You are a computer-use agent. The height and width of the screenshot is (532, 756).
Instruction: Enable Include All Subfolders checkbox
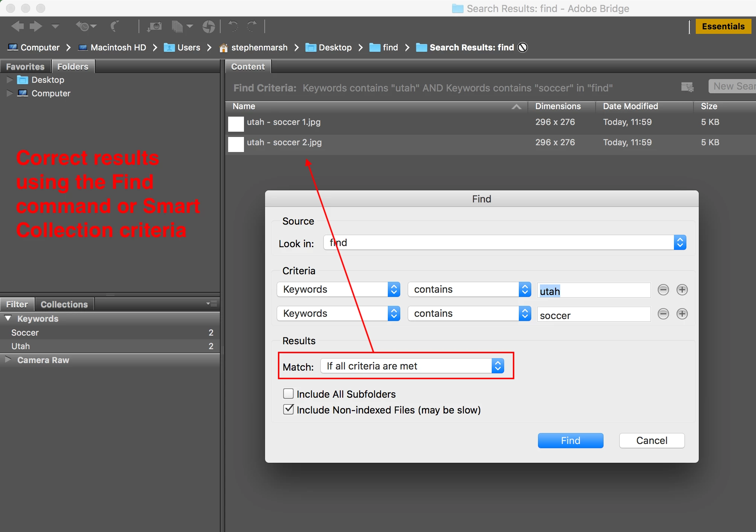[x=288, y=394]
